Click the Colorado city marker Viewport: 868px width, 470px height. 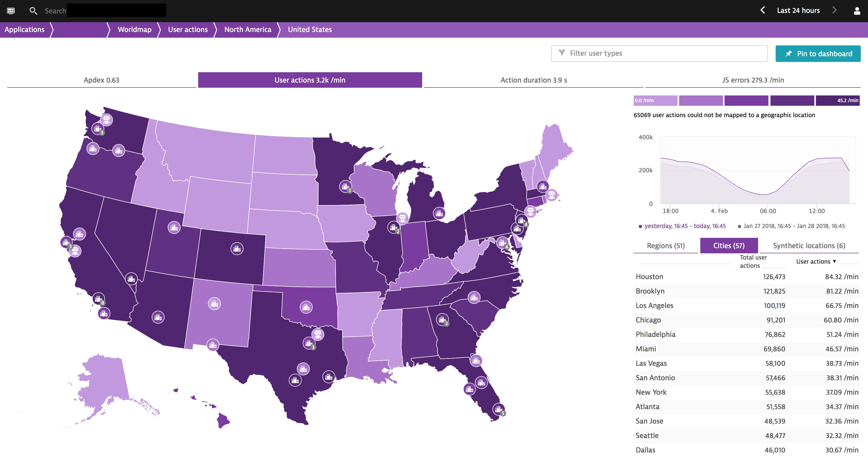point(237,249)
